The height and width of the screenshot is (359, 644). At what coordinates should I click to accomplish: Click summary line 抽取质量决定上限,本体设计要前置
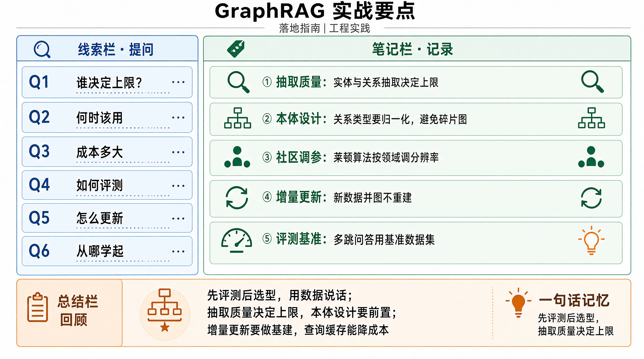coord(302,312)
